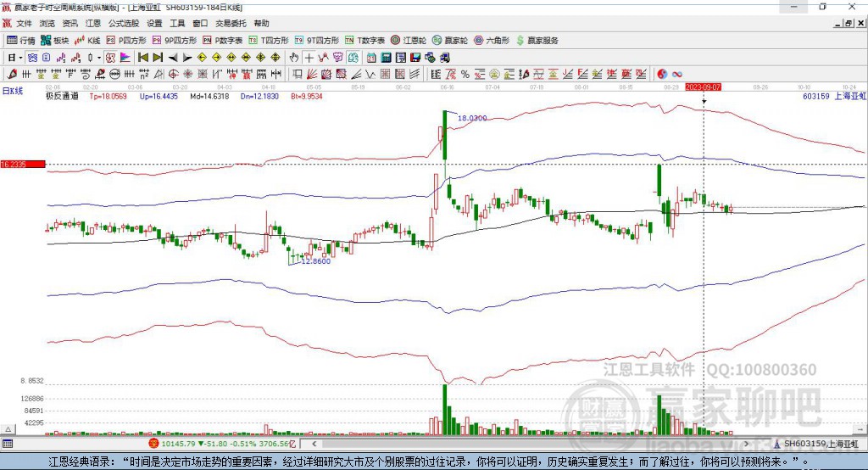Open the P数字表 tool
The height and width of the screenshot is (470, 868).
coord(223,41)
